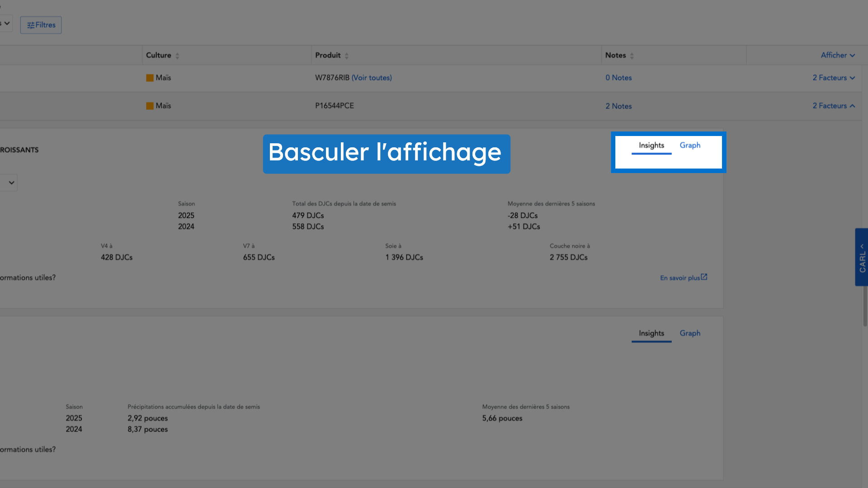Click the -28 DJCs average value

[523, 216]
